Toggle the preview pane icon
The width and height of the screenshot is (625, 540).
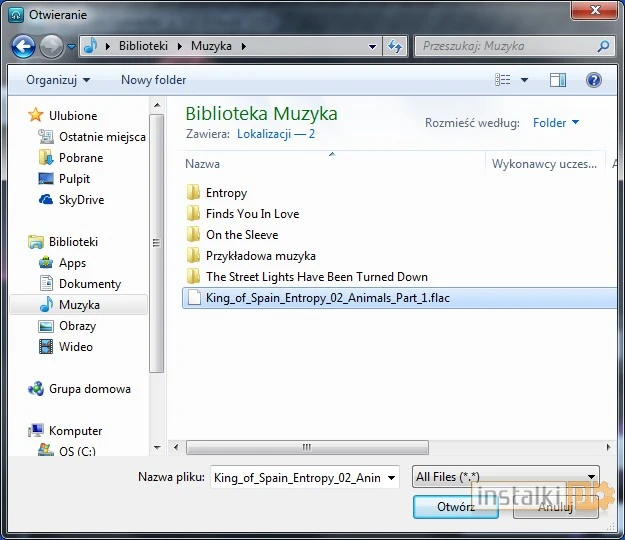[558, 80]
